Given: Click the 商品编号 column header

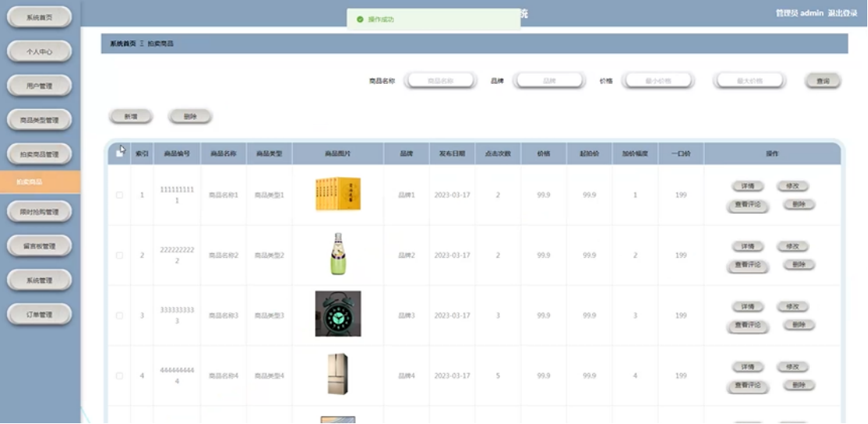Looking at the screenshot, I should pyautogui.click(x=177, y=154).
